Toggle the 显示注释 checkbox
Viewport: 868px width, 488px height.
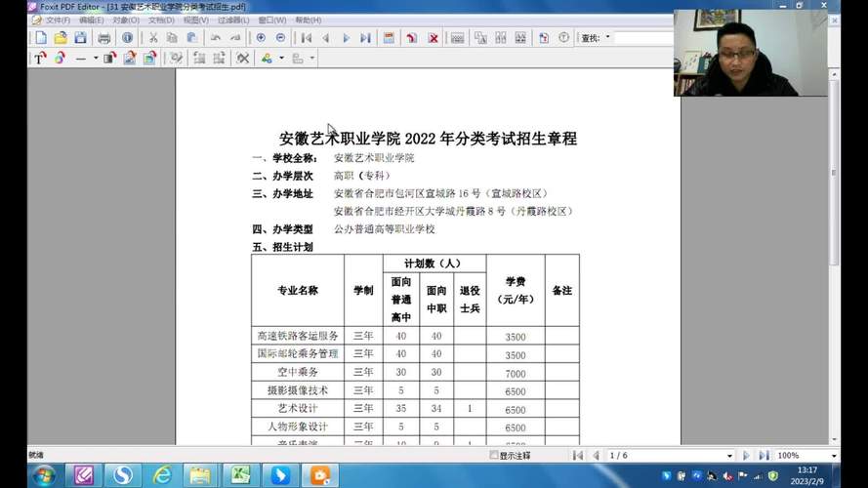coord(494,455)
